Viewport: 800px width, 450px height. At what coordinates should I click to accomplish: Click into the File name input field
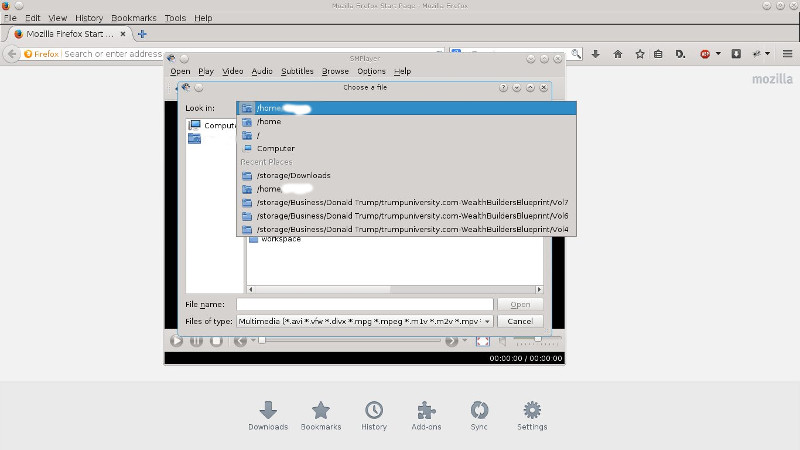pyautogui.click(x=364, y=305)
